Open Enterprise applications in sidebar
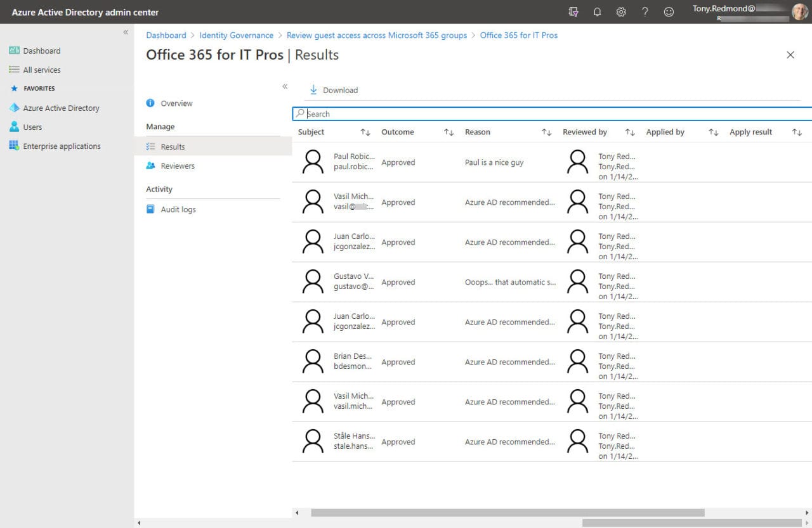This screenshot has width=812, height=528. coord(62,146)
